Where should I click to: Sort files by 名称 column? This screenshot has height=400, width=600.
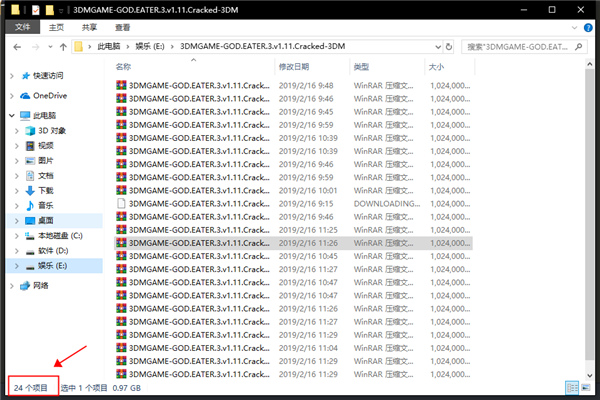pos(123,67)
